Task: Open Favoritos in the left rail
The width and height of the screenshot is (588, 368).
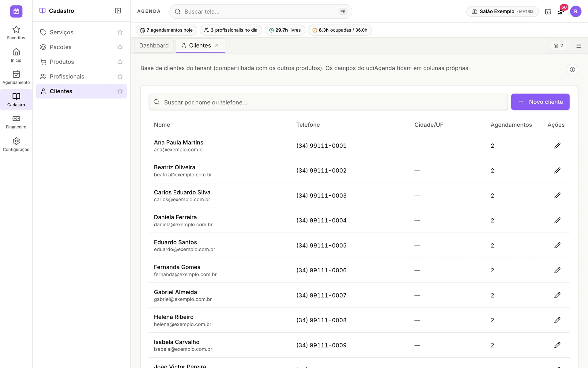Action: click(x=16, y=33)
